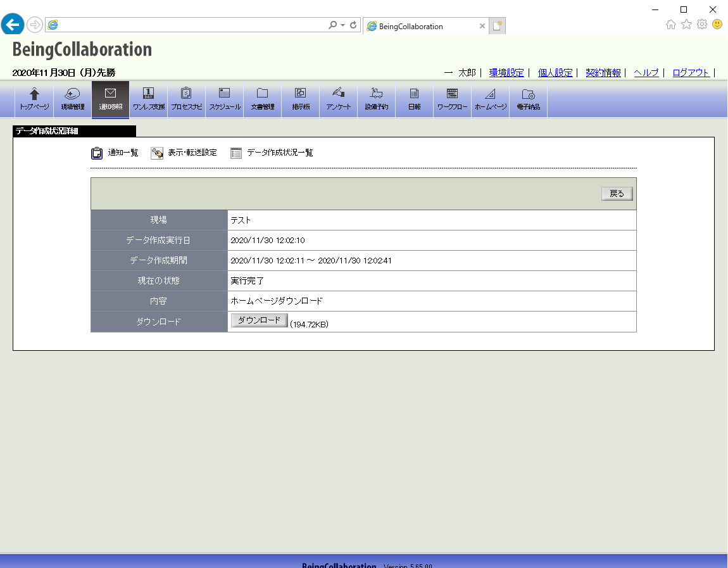Expand the address bar search dropdown arrow
Image resolution: width=728 pixels, height=568 pixels.
(342, 25)
